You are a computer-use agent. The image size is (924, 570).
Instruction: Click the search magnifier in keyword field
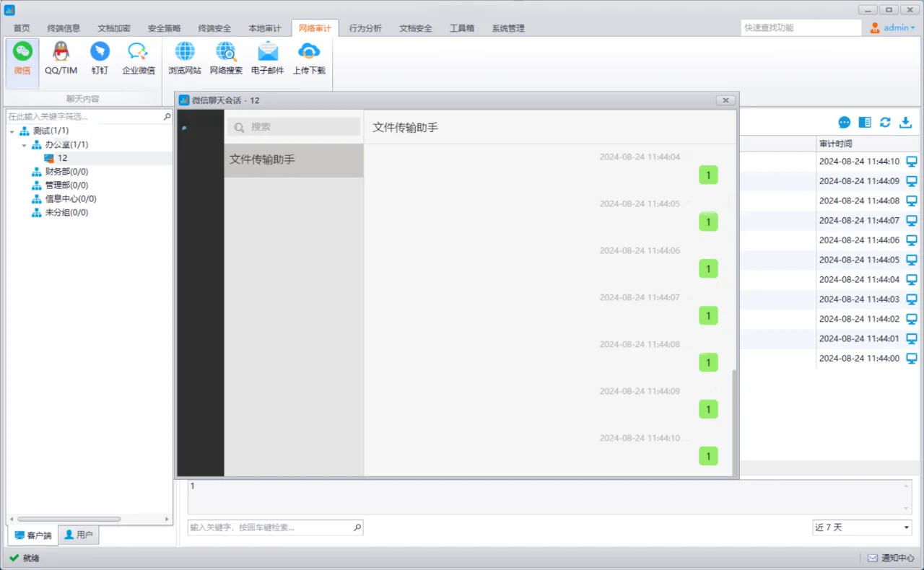[357, 527]
